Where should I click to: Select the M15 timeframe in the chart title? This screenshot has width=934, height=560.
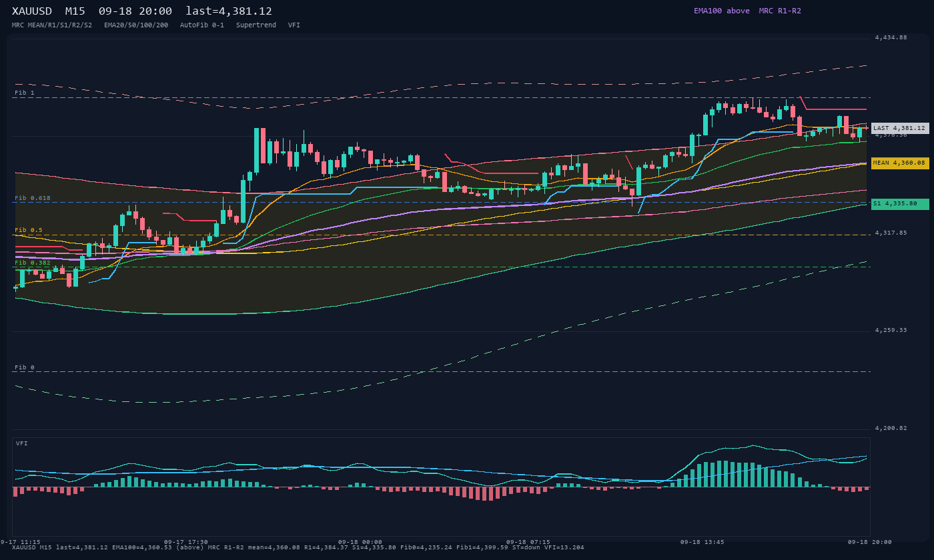pyautogui.click(x=75, y=11)
